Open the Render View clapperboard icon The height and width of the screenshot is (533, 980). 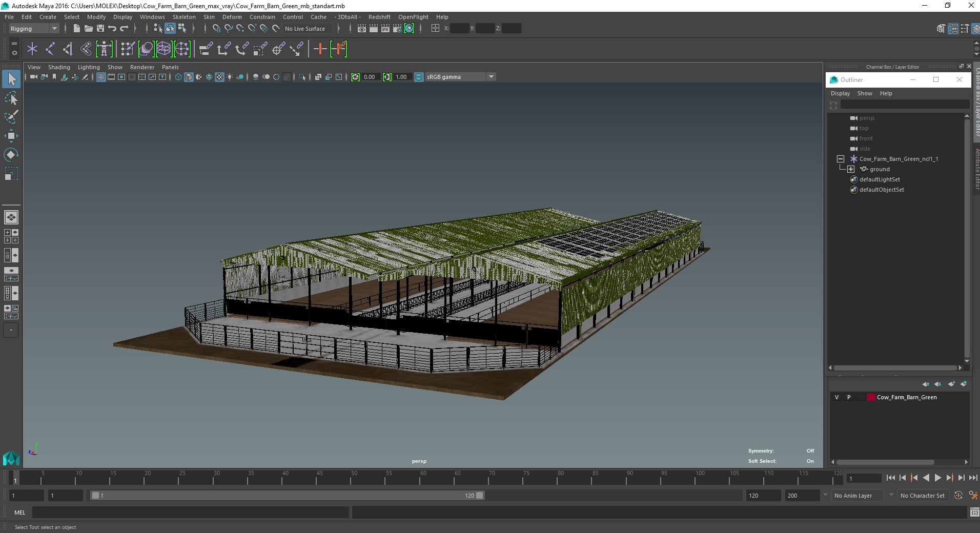click(362, 29)
